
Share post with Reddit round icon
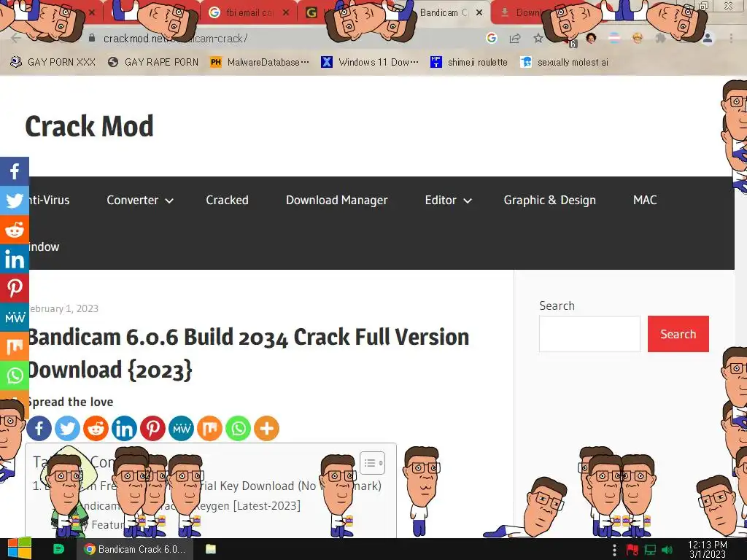(96, 429)
